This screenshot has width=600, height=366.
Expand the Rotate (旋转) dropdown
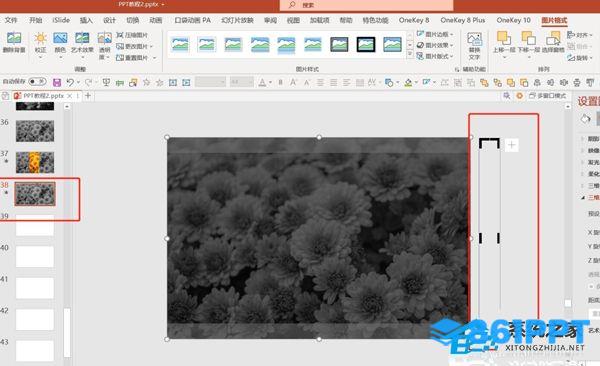tap(580, 58)
